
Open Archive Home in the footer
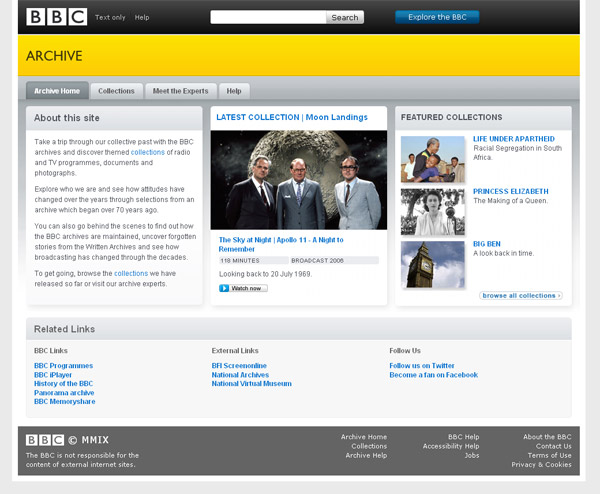[x=364, y=437]
